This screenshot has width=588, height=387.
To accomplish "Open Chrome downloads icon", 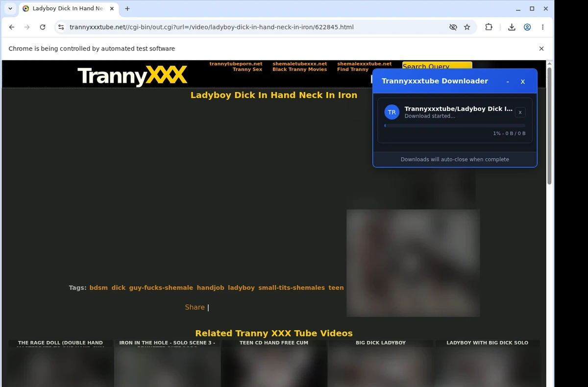I will click(512, 27).
